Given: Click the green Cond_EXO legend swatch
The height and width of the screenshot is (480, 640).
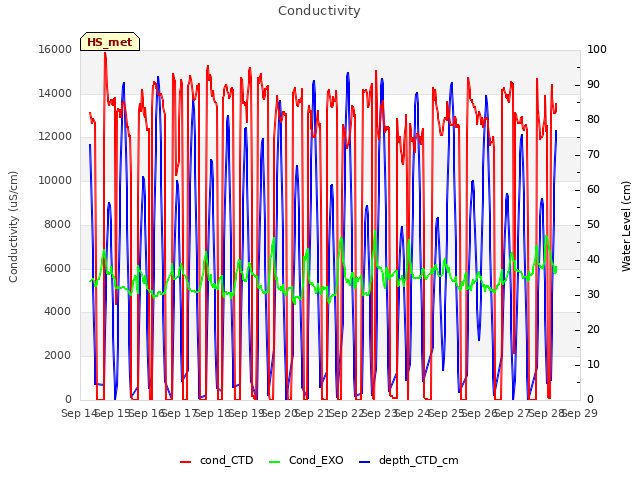Looking at the screenshot, I should pos(275,462).
